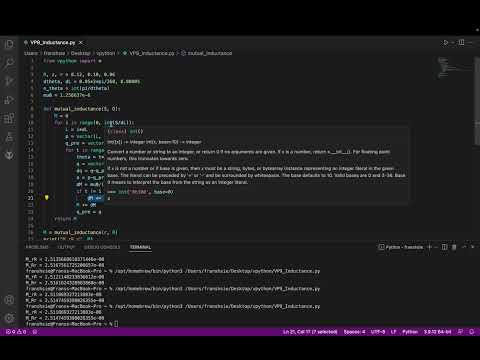Create a new terminal with plus icon
This screenshot has height=360, width=480.
click(430, 247)
